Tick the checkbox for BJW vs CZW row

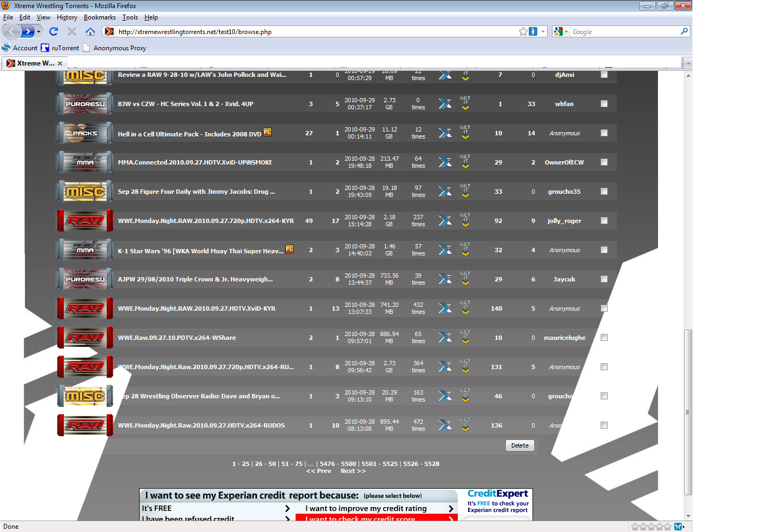tap(604, 104)
